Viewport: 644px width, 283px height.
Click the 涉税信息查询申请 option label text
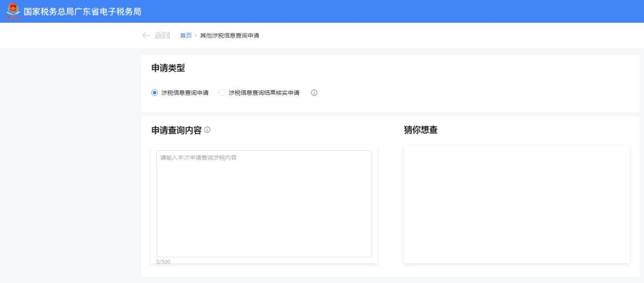pyautogui.click(x=185, y=93)
